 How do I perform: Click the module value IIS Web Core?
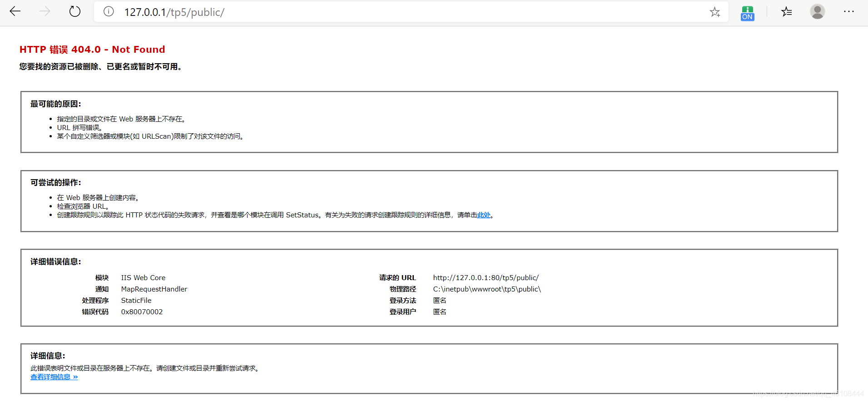[143, 278]
